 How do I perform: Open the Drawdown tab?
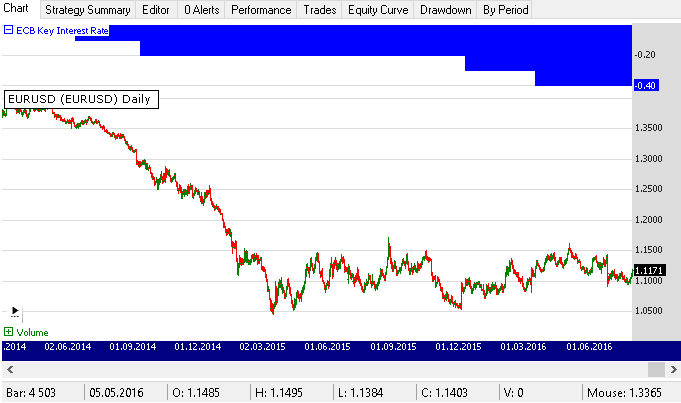(x=446, y=10)
